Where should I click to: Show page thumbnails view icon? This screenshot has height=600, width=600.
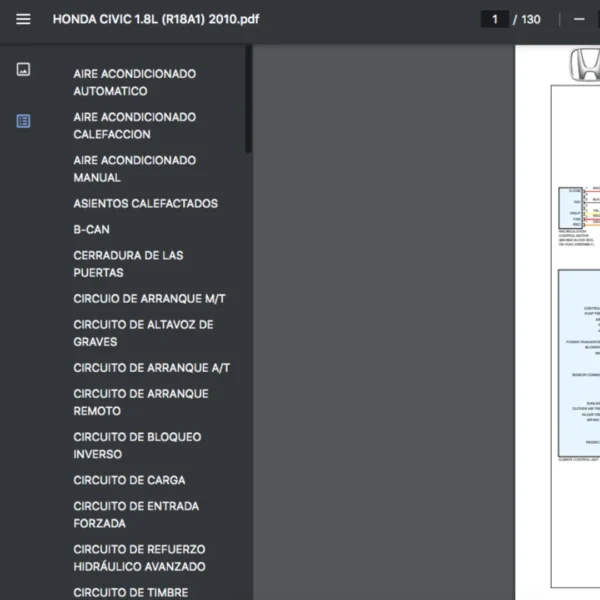click(x=23, y=70)
